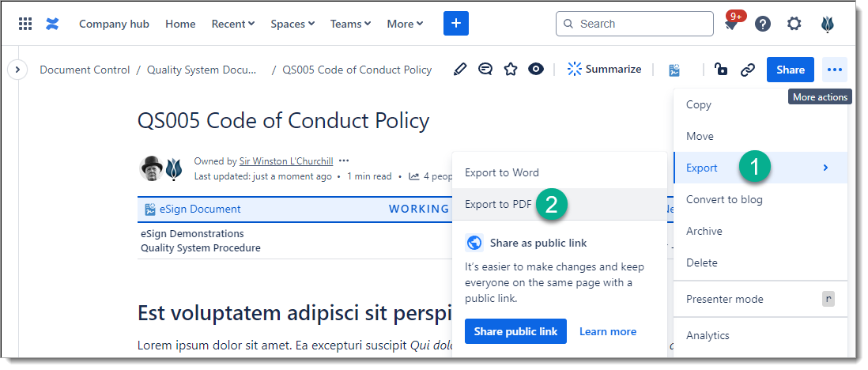Open the app switcher grid icon
The height and width of the screenshot is (370, 868).
pyautogui.click(x=25, y=24)
